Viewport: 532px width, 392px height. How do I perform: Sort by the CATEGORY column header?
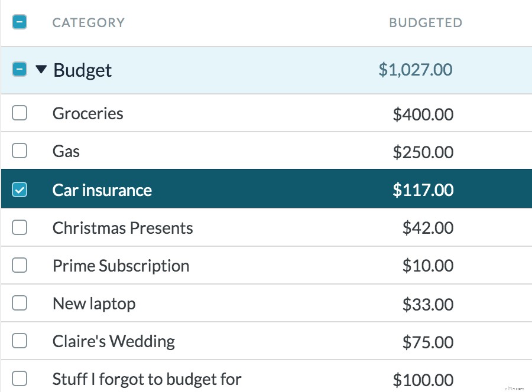pos(88,22)
